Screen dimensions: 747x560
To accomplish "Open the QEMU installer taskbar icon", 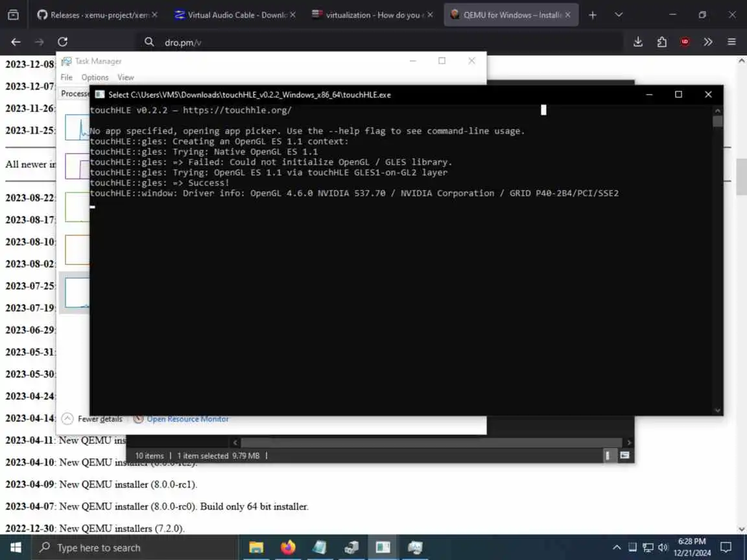I will click(351, 548).
